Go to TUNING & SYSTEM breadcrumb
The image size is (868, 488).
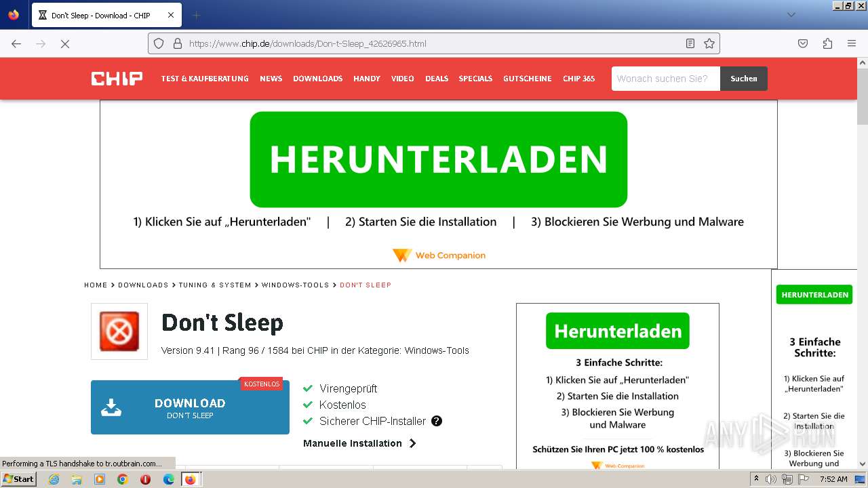[x=215, y=285]
